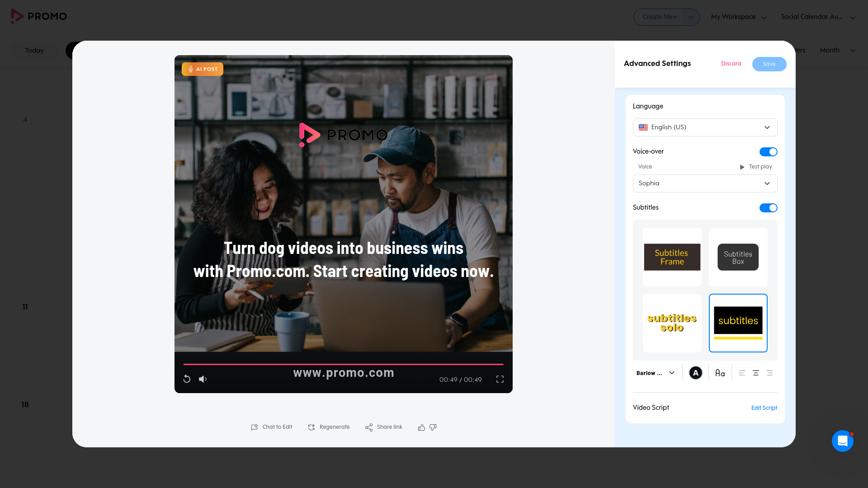
Task: Open the Month view dropdown
Action: pyautogui.click(x=837, y=50)
